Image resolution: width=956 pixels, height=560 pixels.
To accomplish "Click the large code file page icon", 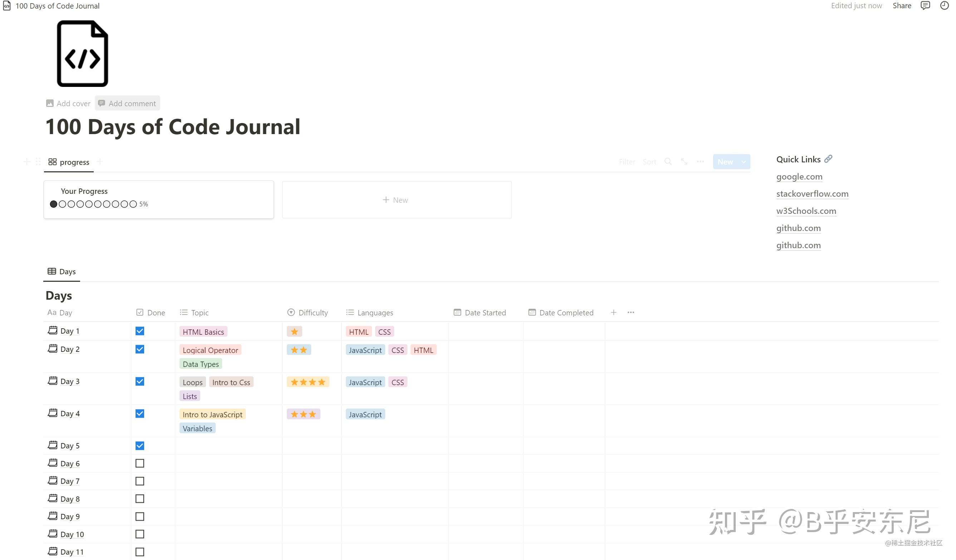I will [x=82, y=54].
